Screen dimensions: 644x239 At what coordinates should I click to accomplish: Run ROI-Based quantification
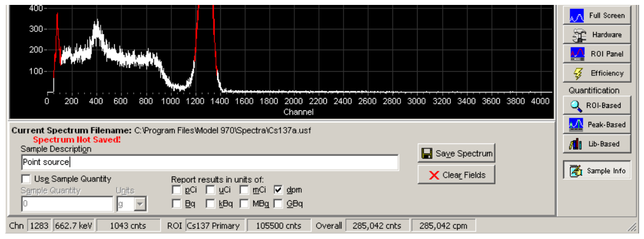[x=596, y=105]
